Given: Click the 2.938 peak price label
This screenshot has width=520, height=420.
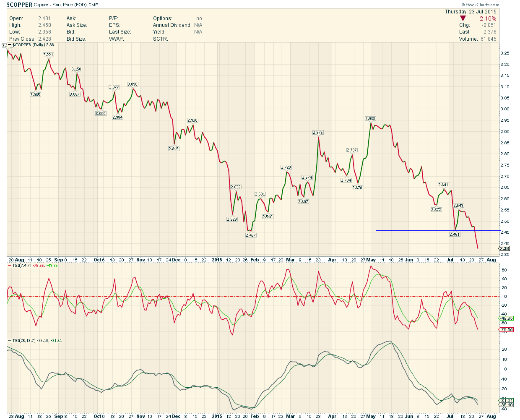Looking at the screenshot, I should tap(370, 119).
